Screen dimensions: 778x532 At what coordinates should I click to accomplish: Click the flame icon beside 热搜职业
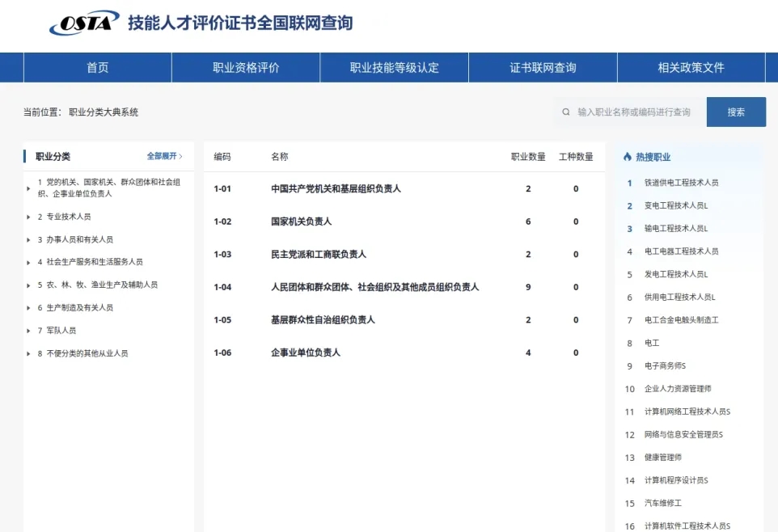coord(628,157)
